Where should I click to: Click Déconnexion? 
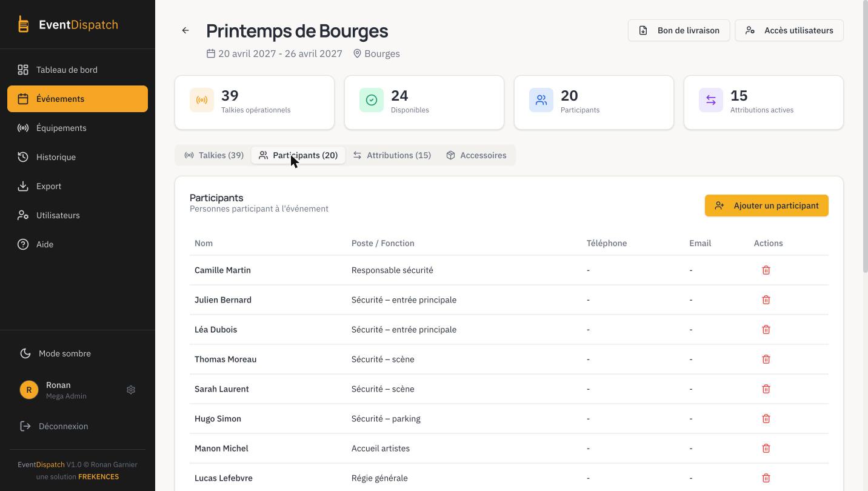click(78, 426)
